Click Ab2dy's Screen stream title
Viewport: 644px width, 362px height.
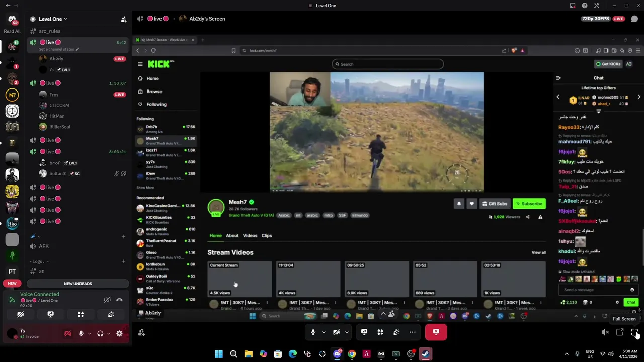pos(207,19)
